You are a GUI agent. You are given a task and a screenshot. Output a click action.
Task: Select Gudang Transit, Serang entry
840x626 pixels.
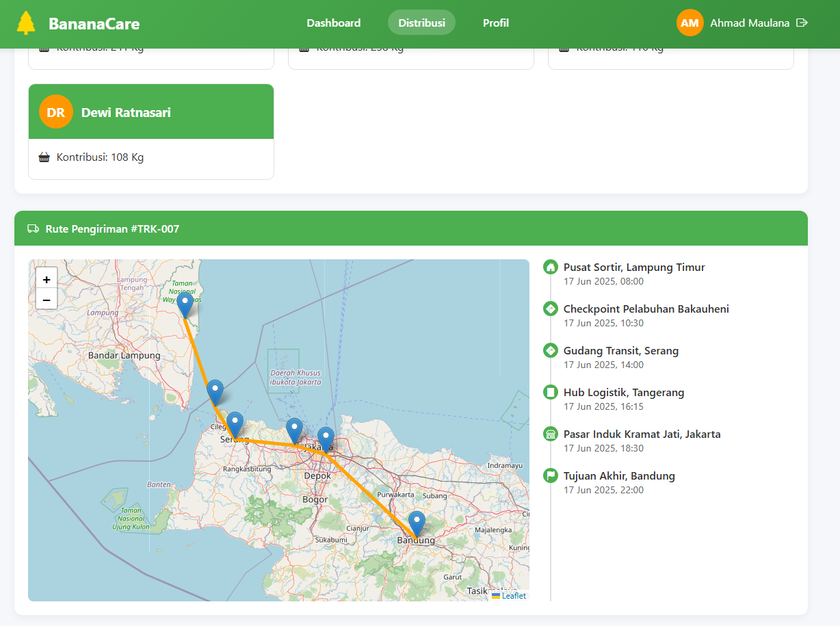(621, 351)
